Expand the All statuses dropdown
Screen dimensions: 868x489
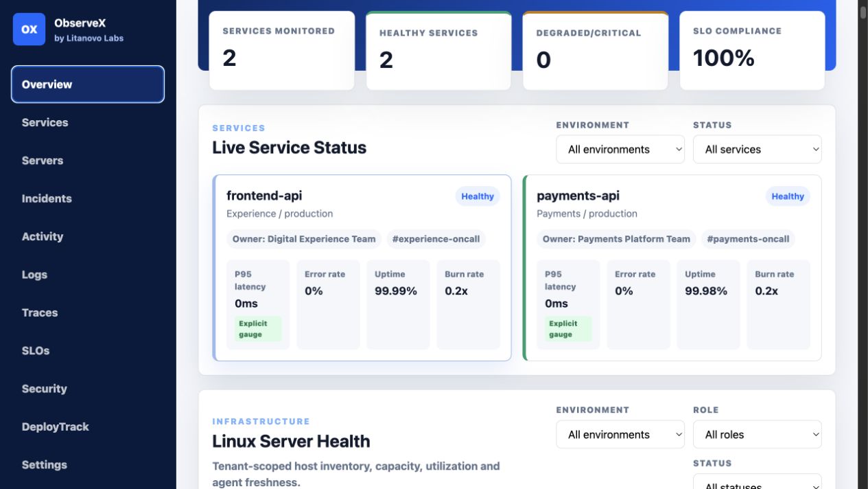758,483
